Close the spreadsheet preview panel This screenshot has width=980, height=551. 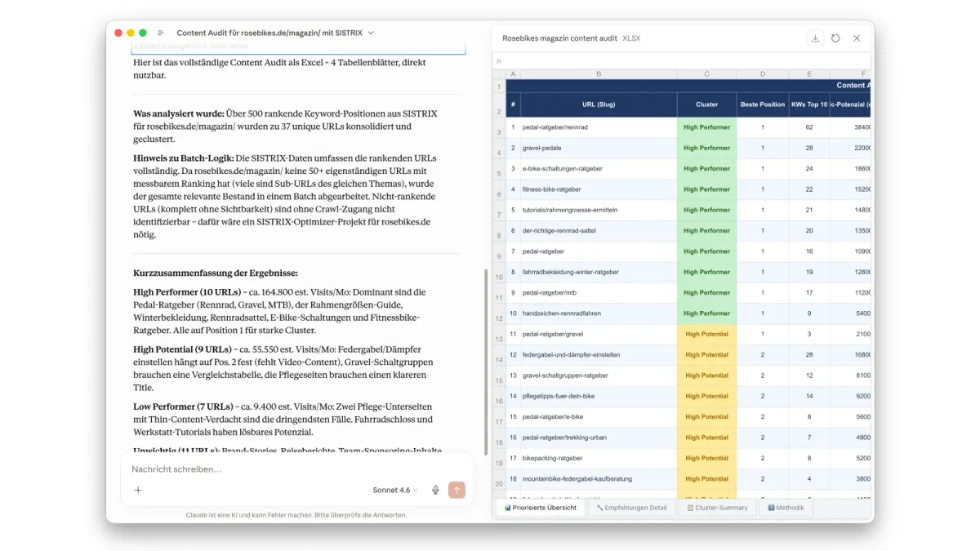point(857,38)
